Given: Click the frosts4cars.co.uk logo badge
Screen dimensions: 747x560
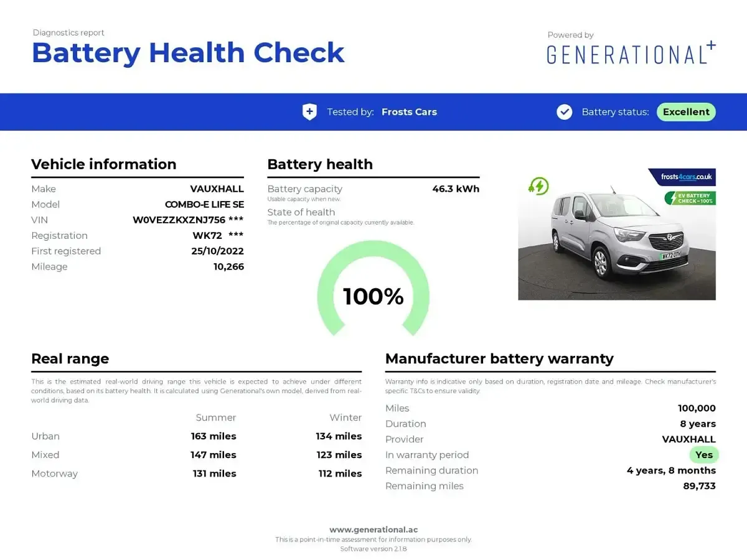Looking at the screenshot, I should click(682, 177).
